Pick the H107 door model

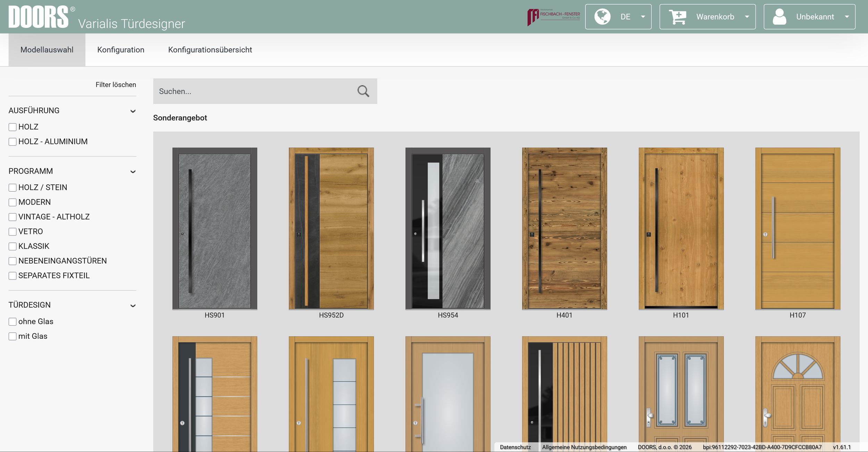pos(798,228)
